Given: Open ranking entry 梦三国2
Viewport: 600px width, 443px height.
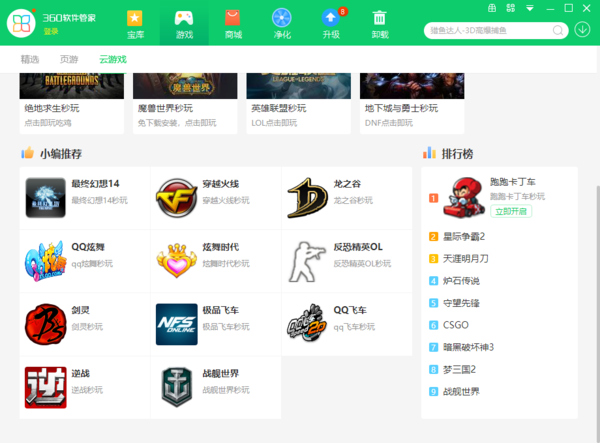Looking at the screenshot, I should [x=459, y=369].
